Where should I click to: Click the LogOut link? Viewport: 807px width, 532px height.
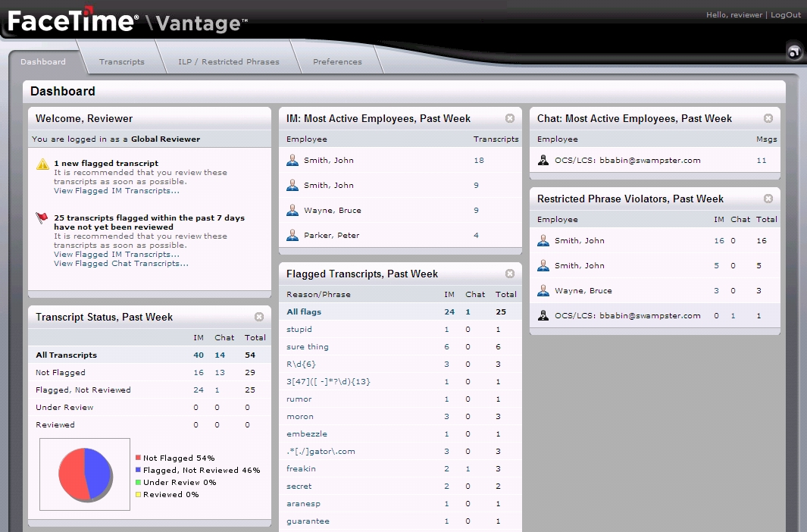[x=786, y=15]
